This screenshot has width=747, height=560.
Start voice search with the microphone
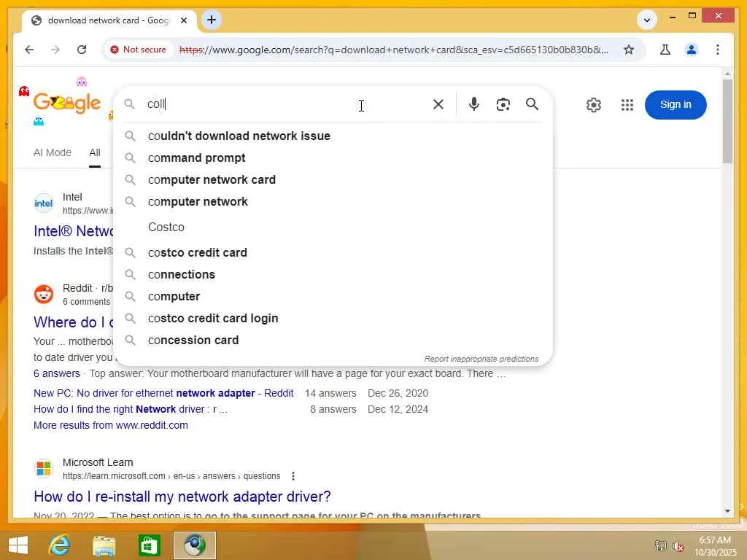[473, 104]
